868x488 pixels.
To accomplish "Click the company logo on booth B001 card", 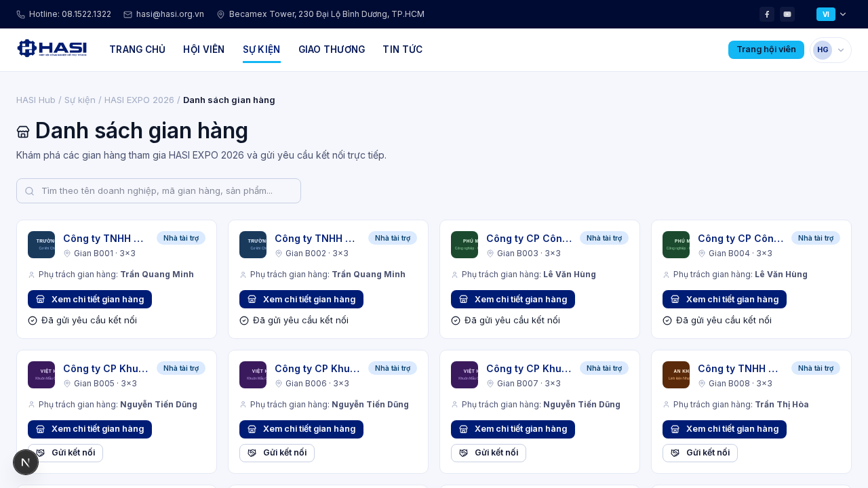I will click(41, 245).
